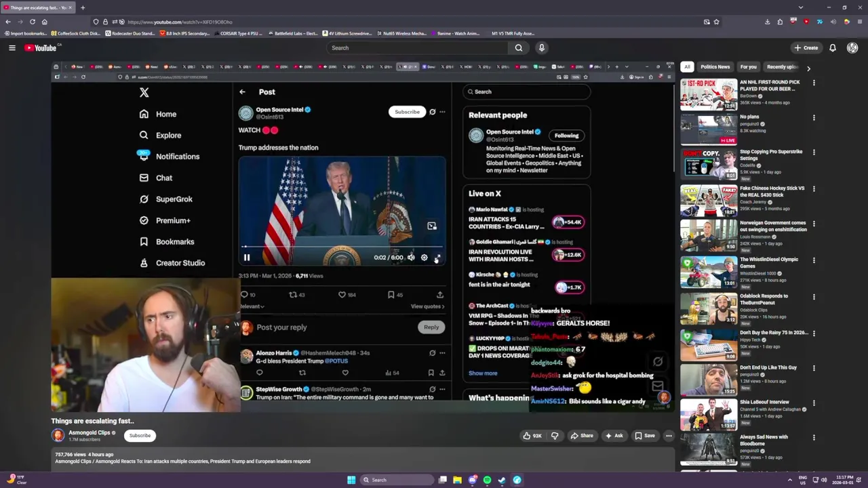868x488 pixels.
Task: Click the YouTube search magnifier button
Action: [x=519, y=48]
